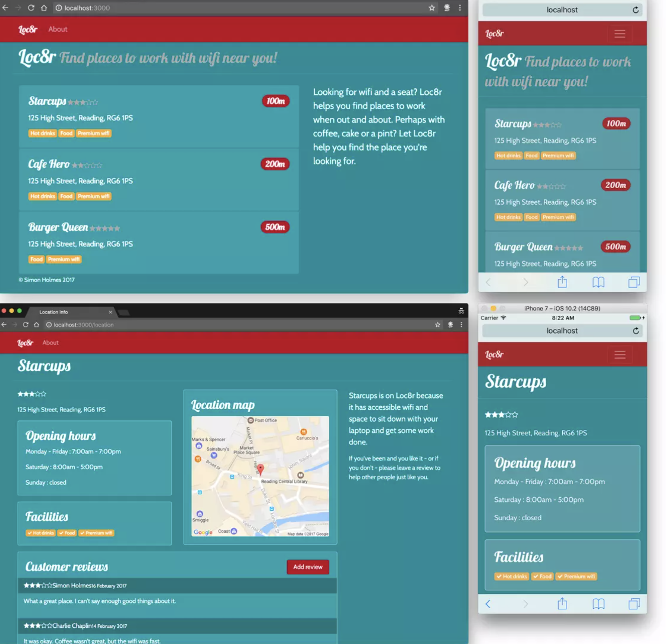Tap the share icon in the iPhone 7 simulator
The height and width of the screenshot is (644, 666).
562,604
